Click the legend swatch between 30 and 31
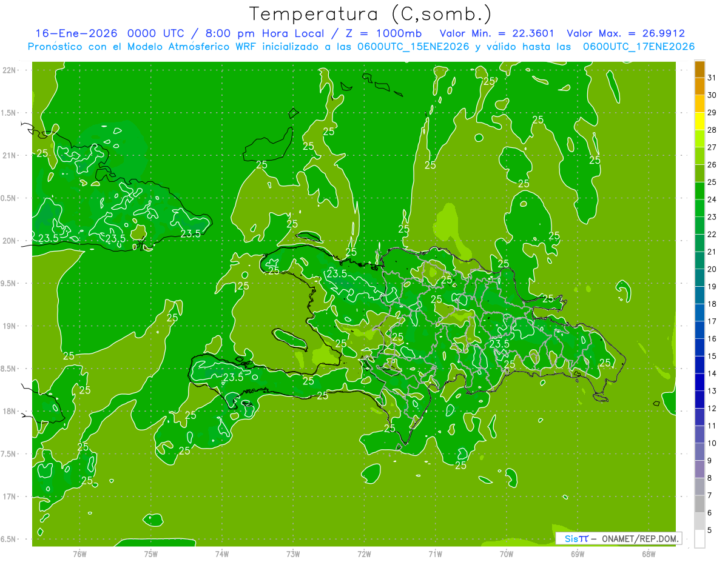The width and height of the screenshot is (728, 562). (x=699, y=86)
